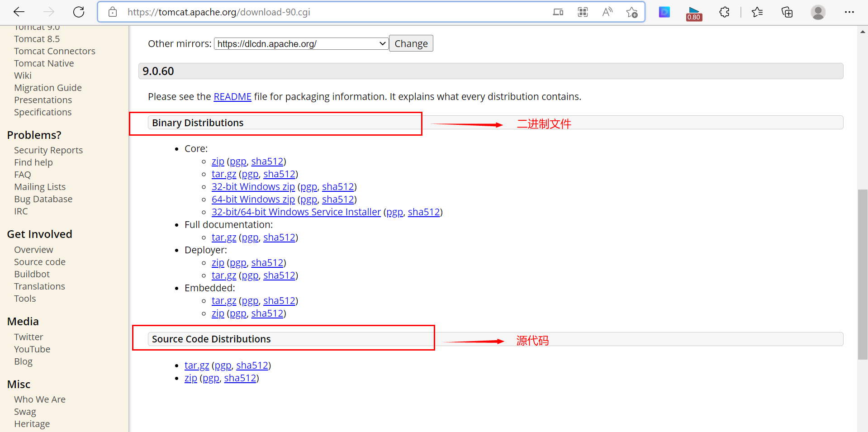The height and width of the screenshot is (432, 868).
Task: Add this page to favorites
Action: tap(632, 12)
